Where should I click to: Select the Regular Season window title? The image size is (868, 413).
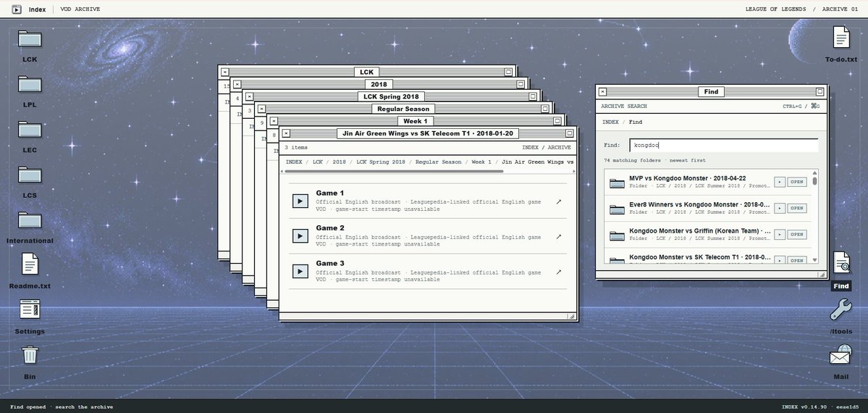pyautogui.click(x=403, y=109)
